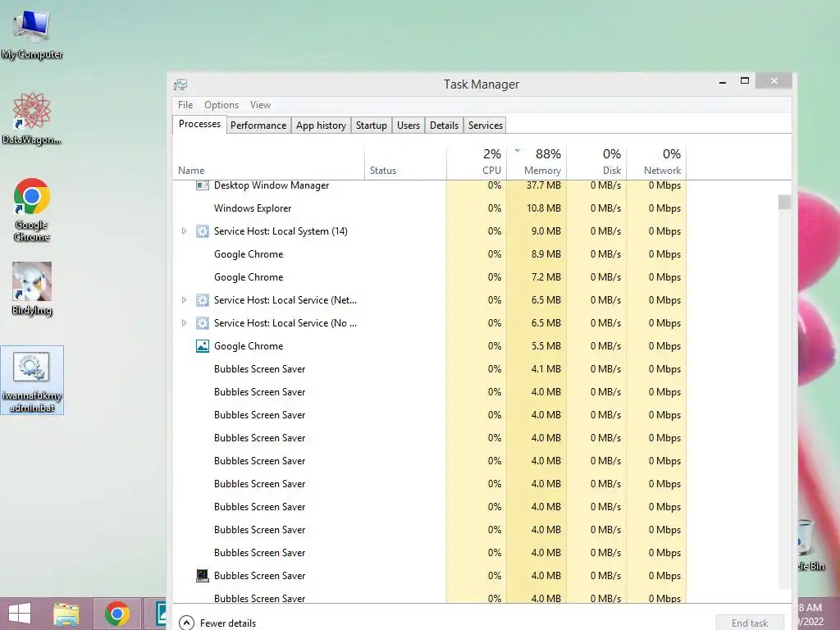Sort processes by the Name column
Image resolution: width=840 pixels, height=630 pixels.
(268, 162)
